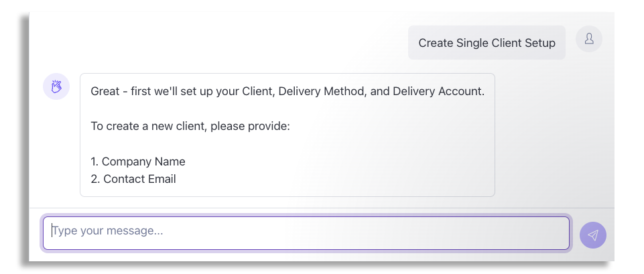
Task: Click the "To create a new client" text
Action: tap(147, 126)
